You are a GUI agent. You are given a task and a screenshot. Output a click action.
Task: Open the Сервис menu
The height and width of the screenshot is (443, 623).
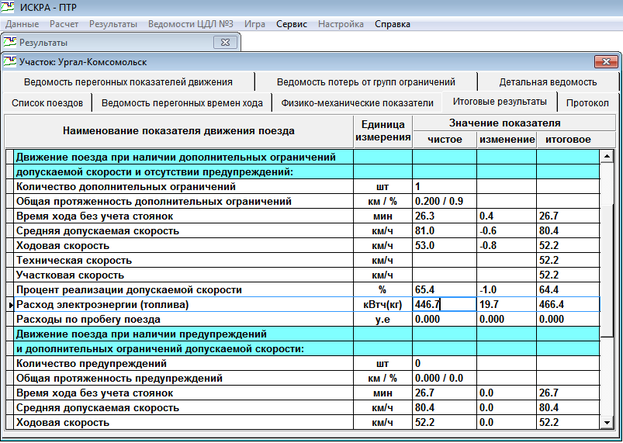click(292, 22)
